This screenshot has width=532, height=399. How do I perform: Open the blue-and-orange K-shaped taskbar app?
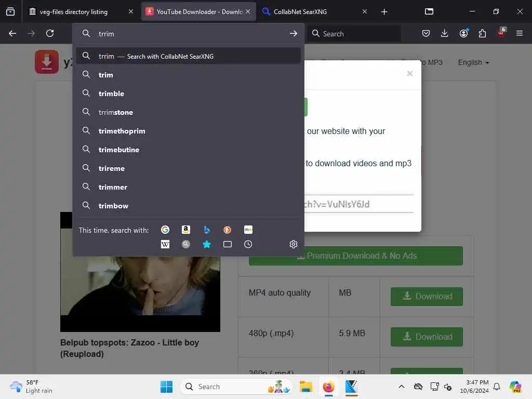pyautogui.click(x=351, y=387)
